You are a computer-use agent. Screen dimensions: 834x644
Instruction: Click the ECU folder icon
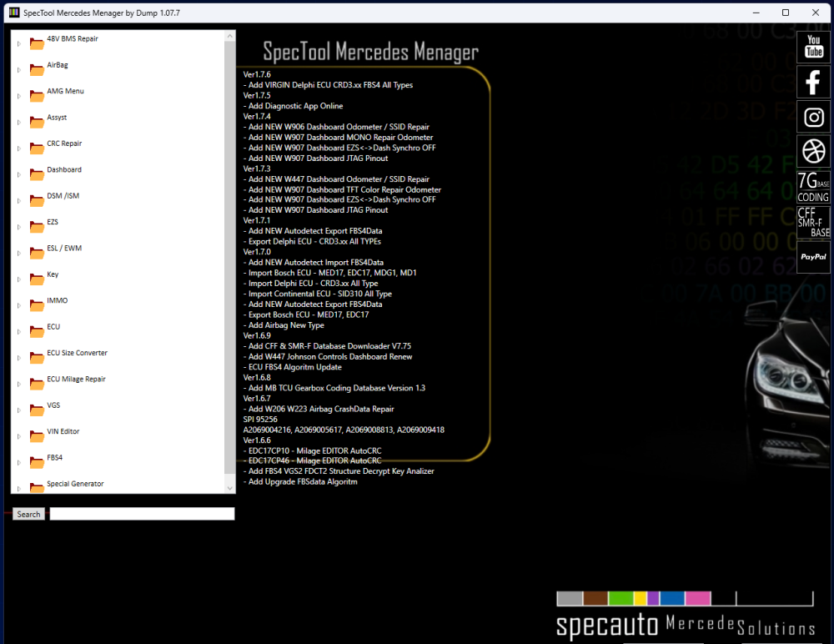(37, 331)
